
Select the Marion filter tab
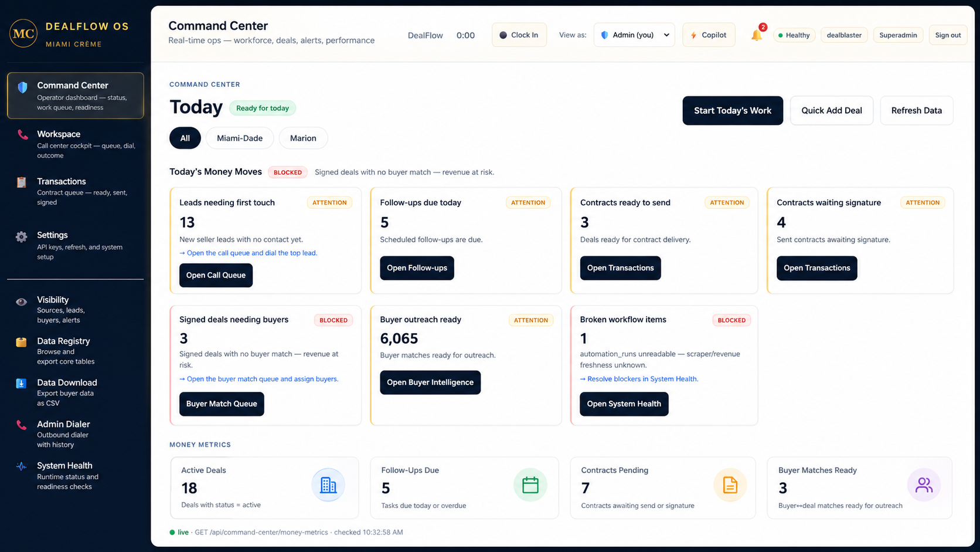tap(303, 138)
